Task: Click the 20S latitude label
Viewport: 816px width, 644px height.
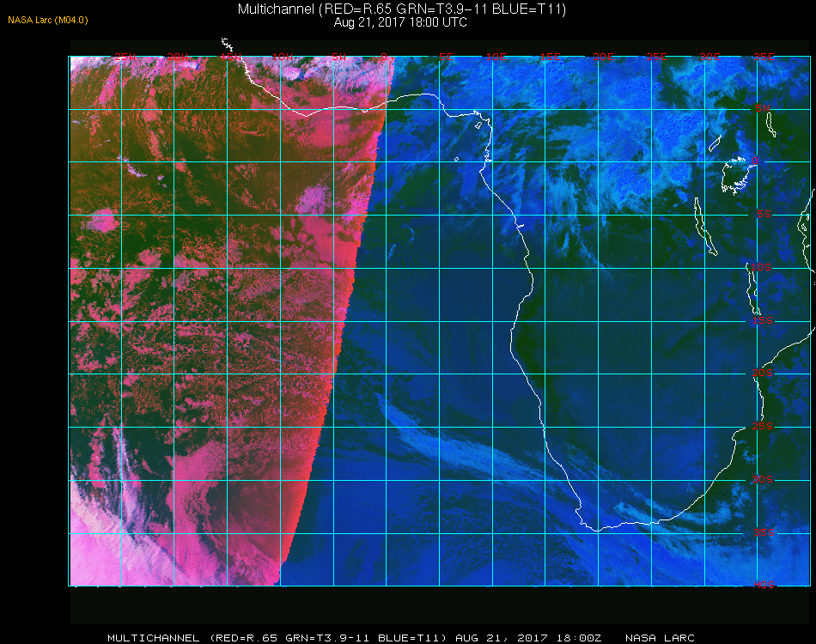Action: [763, 374]
